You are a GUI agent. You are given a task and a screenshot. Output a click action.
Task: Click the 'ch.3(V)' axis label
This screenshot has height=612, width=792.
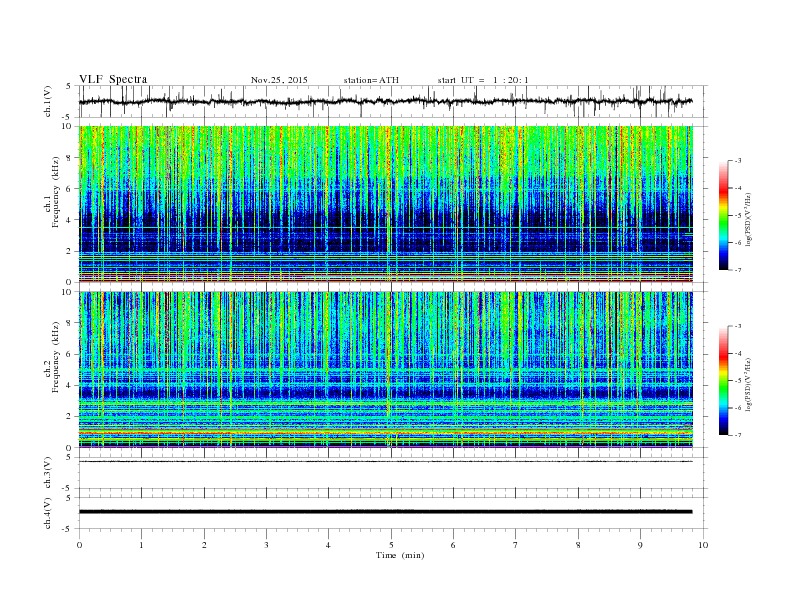point(47,473)
